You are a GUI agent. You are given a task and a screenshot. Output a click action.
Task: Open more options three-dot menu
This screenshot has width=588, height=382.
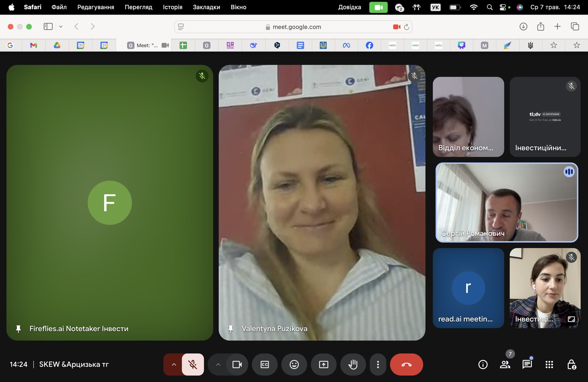click(x=378, y=364)
